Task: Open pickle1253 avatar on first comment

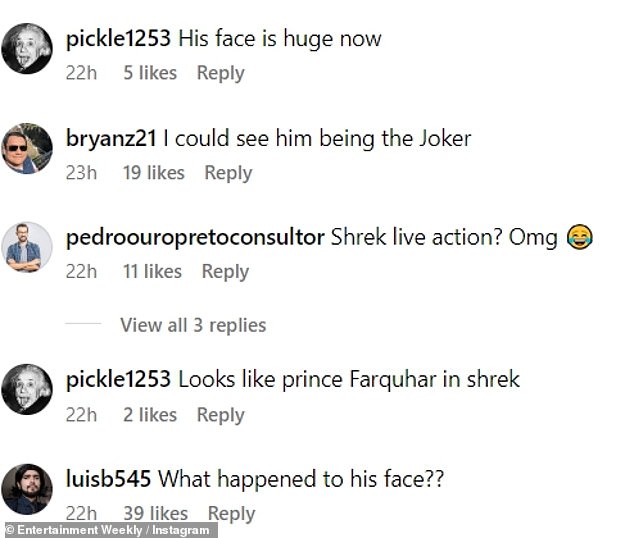Action: coord(27,49)
